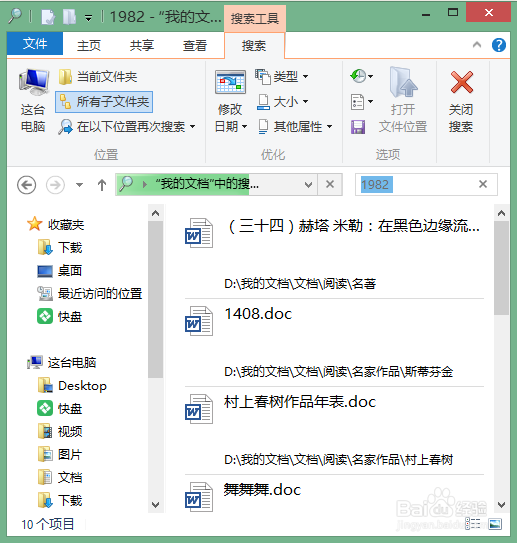Select the 1408.doc search result

tap(334, 343)
